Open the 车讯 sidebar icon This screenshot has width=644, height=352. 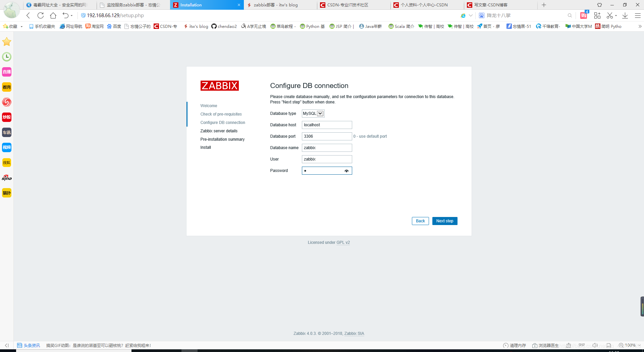pos(7,132)
